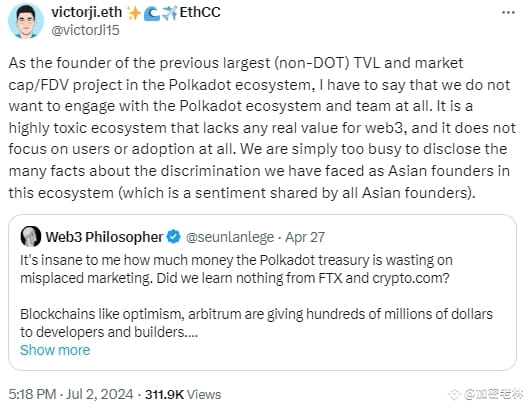Open victorji.eth display name profile
This screenshot has width=531, height=409.
coord(86,13)
